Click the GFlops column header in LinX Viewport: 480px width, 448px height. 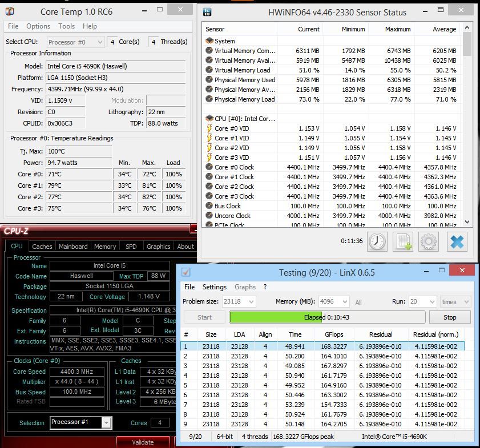334,334
